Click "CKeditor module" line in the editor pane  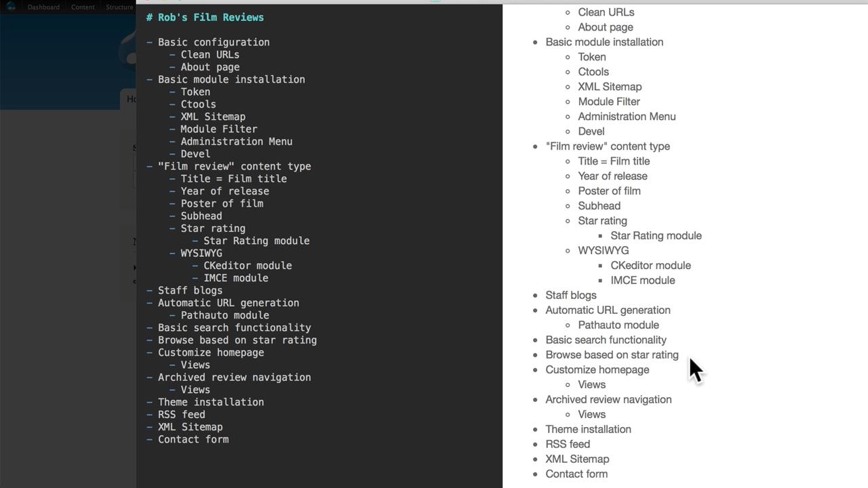coord(248,266)
